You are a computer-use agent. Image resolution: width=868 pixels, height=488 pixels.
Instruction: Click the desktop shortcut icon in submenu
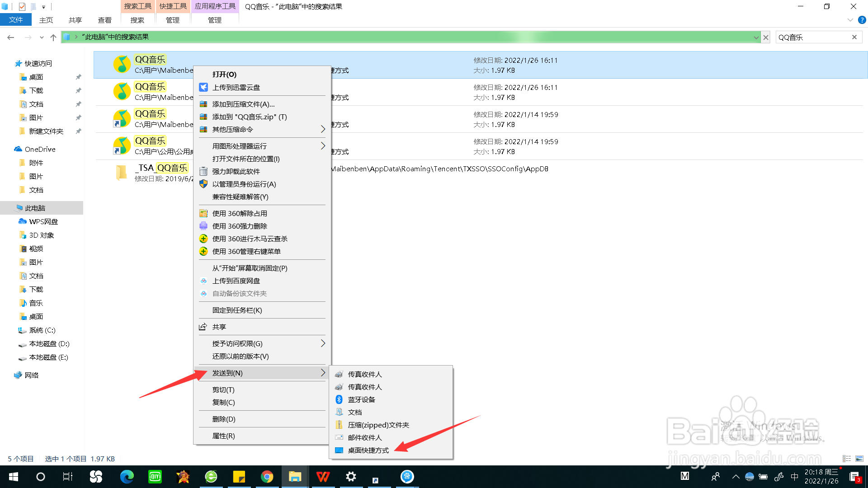339,450
